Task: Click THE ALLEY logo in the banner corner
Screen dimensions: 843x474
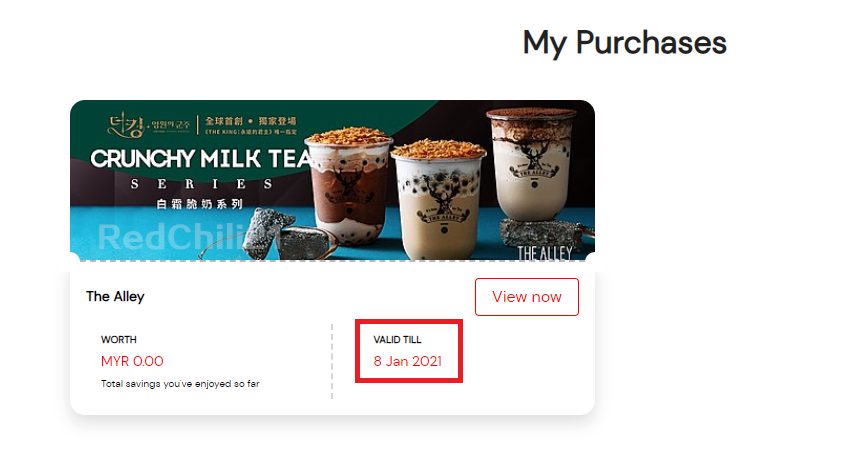Action: (544, 253)
